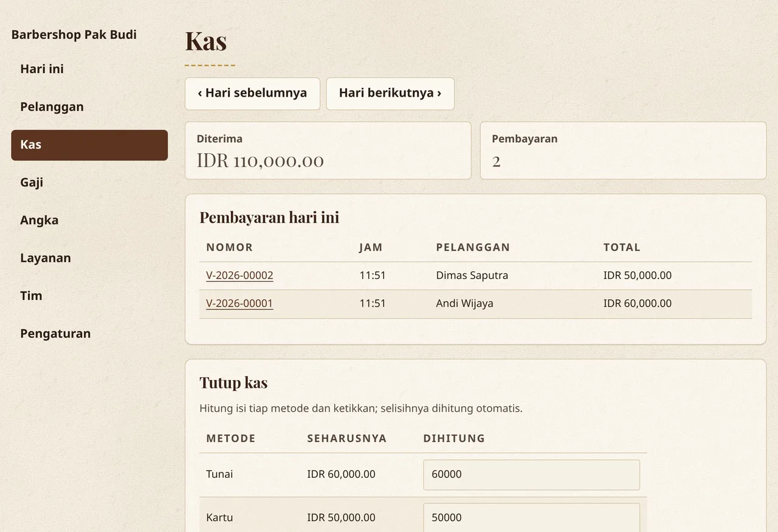The width and height of the screenshot is (778, 532).
Task: Click the METODE column header
Action: tap(231, 438)
